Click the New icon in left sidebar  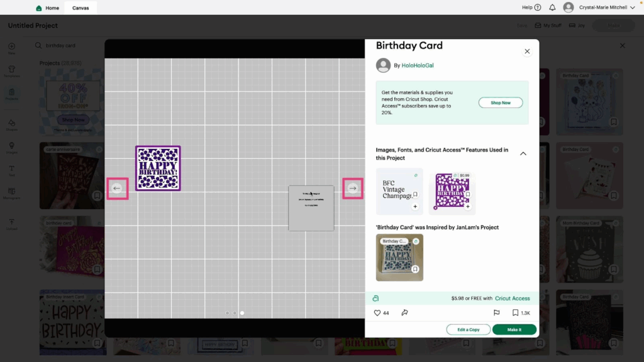[x=11, y=48]
